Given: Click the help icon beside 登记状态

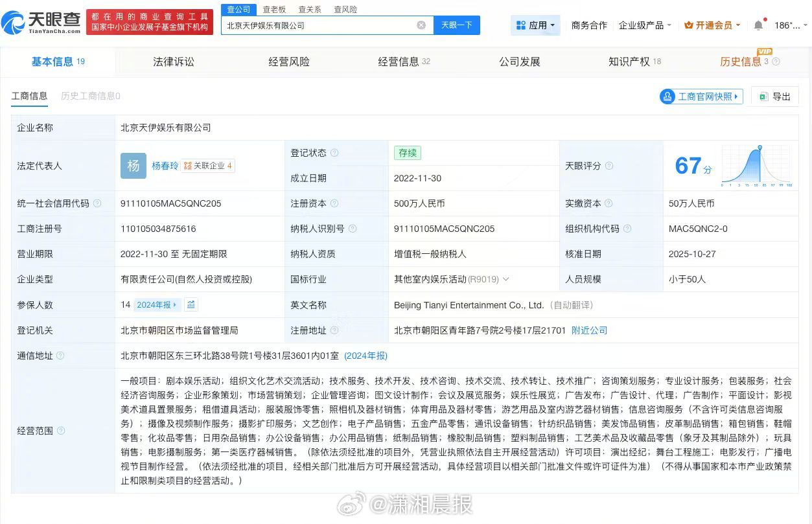Looking at the screenshot, I should tap(334, 153).
